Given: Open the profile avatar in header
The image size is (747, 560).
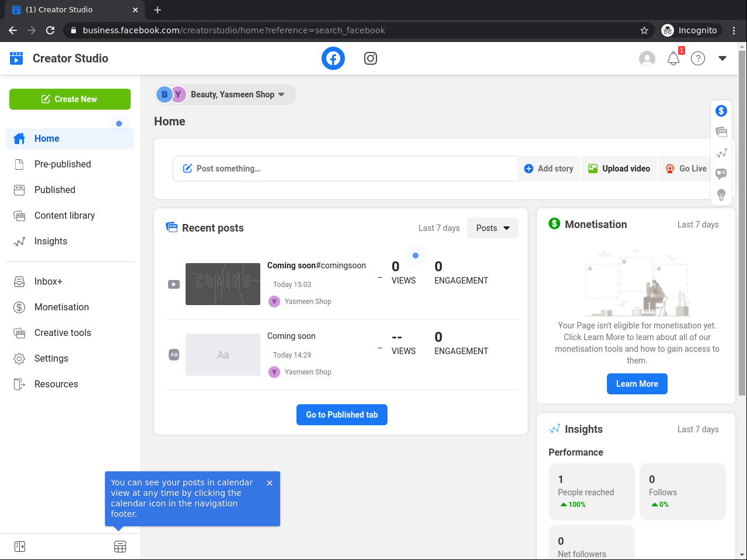Looking at the screenshot, I should pos(647,58).
